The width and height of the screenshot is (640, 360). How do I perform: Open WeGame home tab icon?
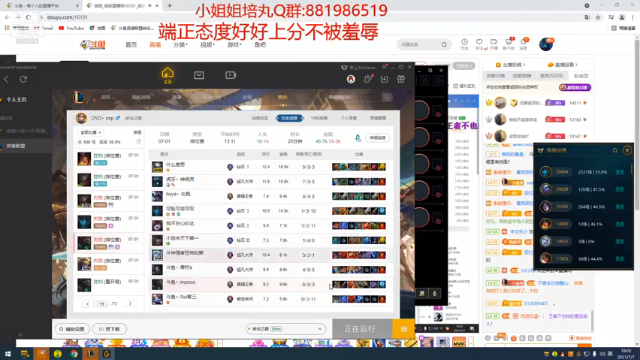167,76
